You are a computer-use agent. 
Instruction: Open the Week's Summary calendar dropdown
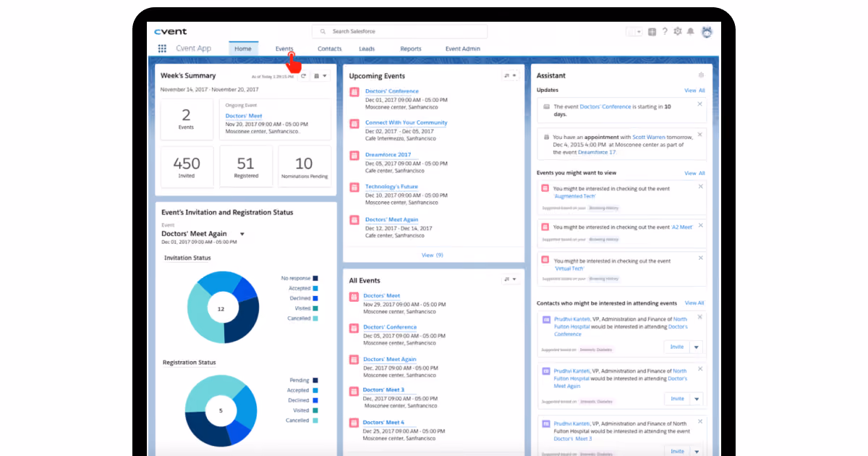320,75
